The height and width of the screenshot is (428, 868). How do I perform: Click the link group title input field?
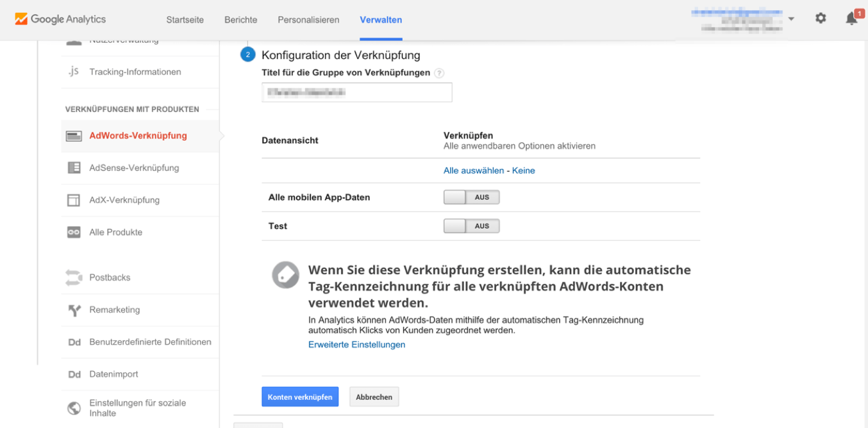point(356,92)
